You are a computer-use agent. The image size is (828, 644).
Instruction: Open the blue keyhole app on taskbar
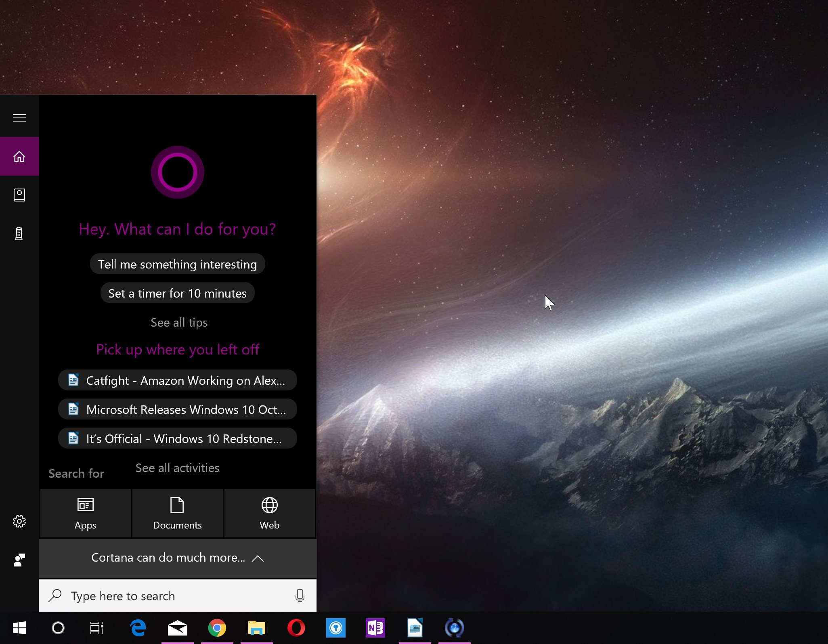coord(336,628)
